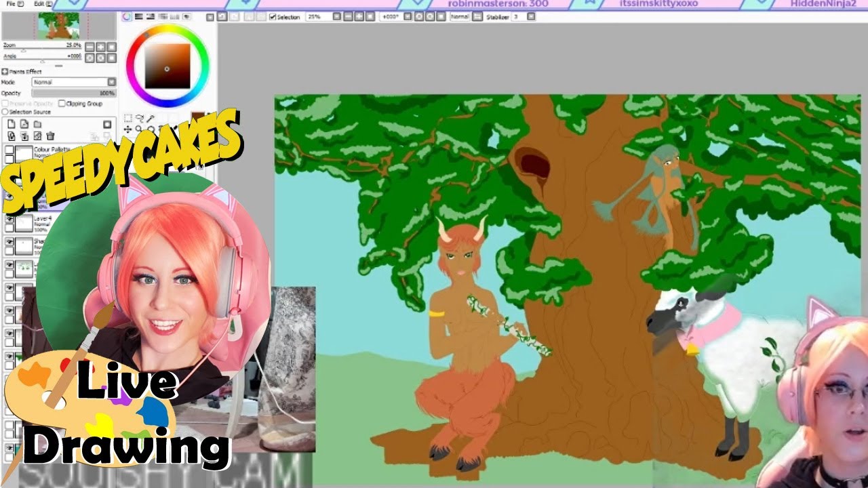Viewport: 868px width, 488px height.
Task: Select the Lasso tool
Action: tap(139, 118)
